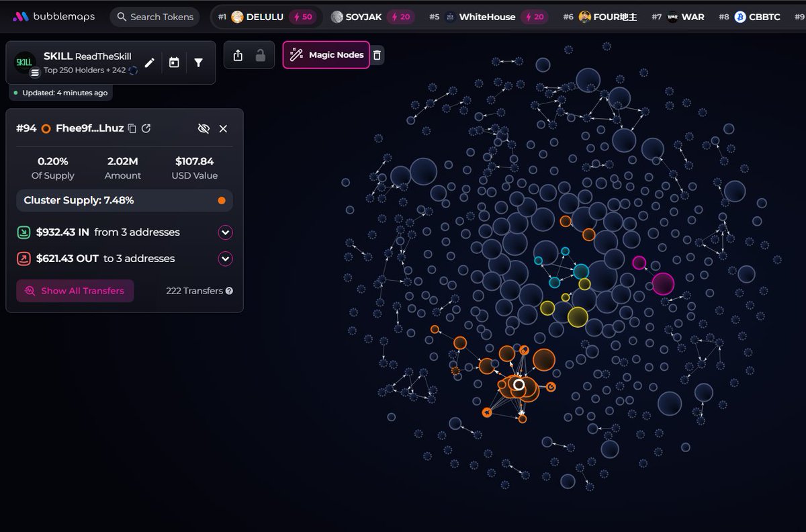Image resolution: width=806 pixels, height=532 pixels.
Task: Click the lightning 50 badge on DELULU
Action: point(304,17)
